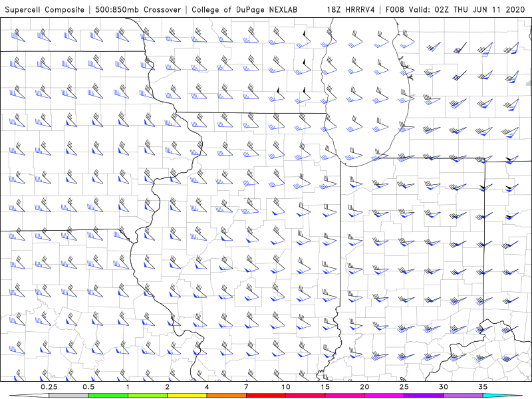Click the legend value 1
The height and width of the screenshot is (399, 532).
tap(128, 387)
